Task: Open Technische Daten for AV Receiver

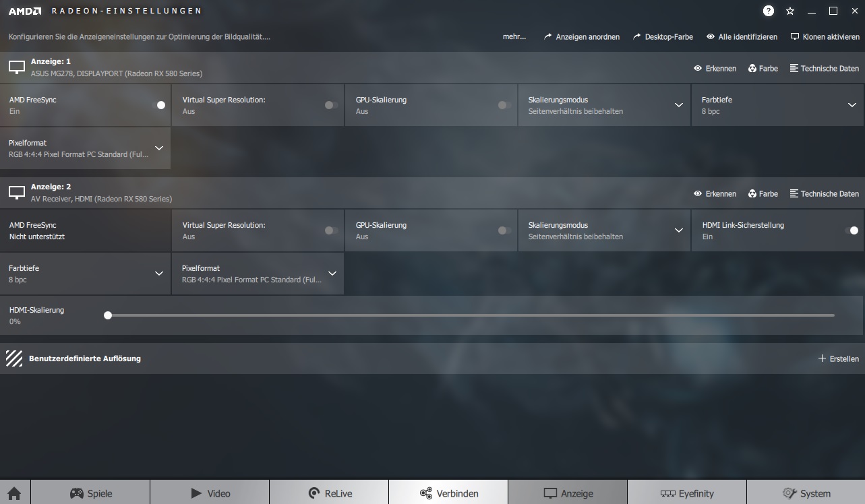Action: tap(824, 193)
